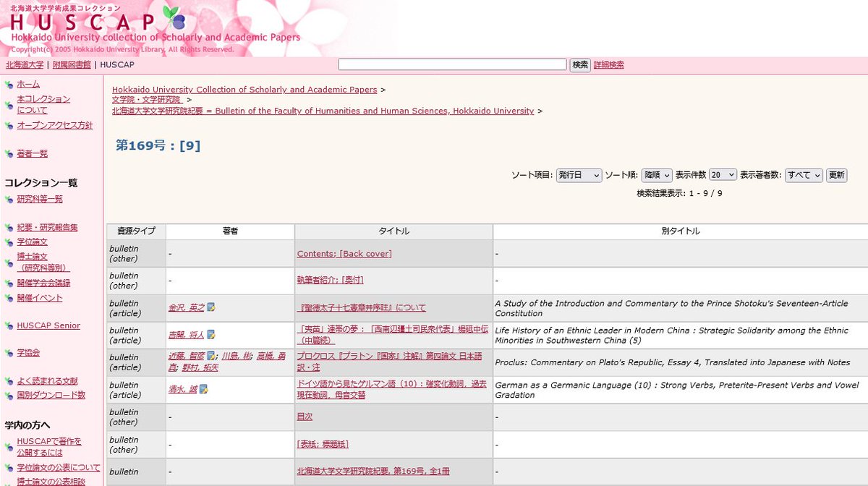Open the 表示件数 dropdown showing 20
The height and width of the screenshot is (486, 868).
tap(723, 175)
